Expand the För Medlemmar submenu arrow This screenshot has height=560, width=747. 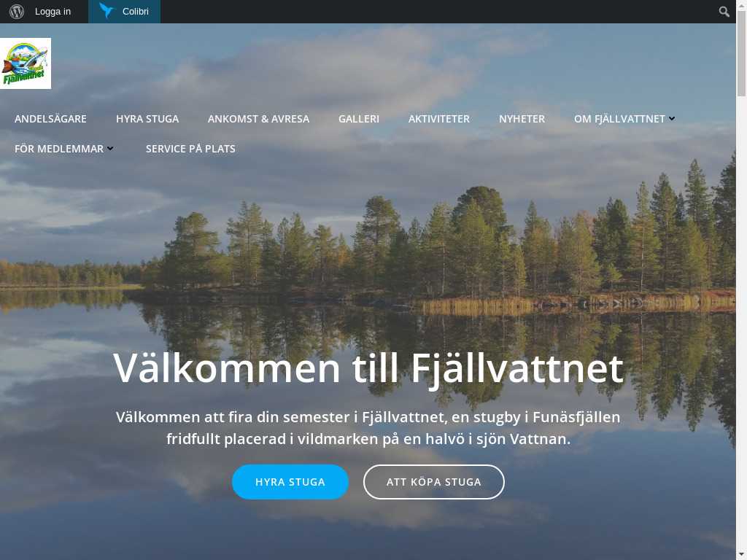coord(110,149)
